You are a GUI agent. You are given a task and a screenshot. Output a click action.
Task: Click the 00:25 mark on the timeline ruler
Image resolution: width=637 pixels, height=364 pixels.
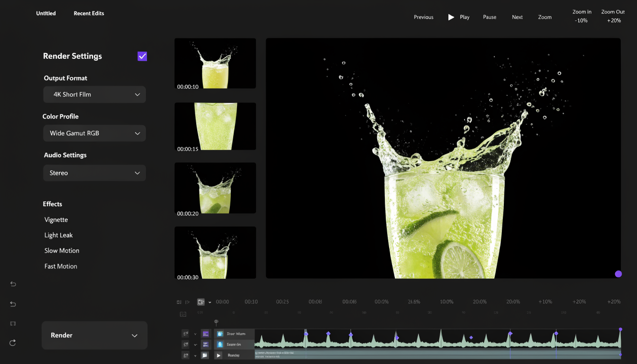coord(282,302)
